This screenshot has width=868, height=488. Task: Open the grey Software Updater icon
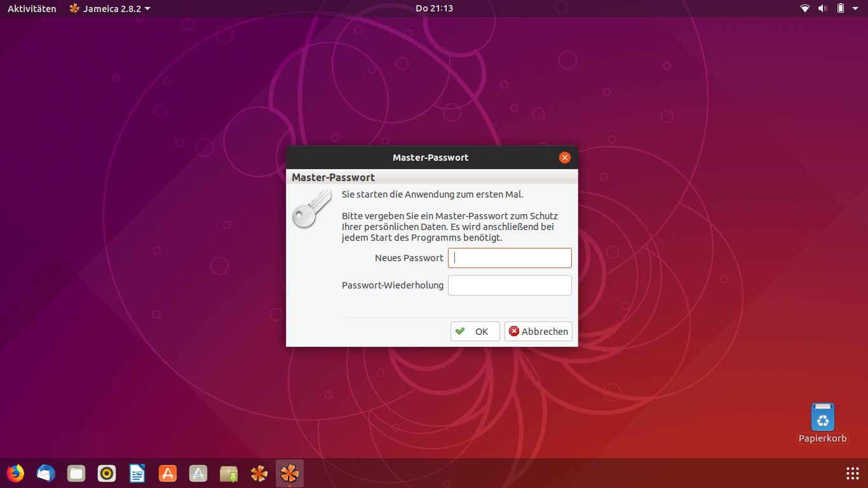(198, 473)
